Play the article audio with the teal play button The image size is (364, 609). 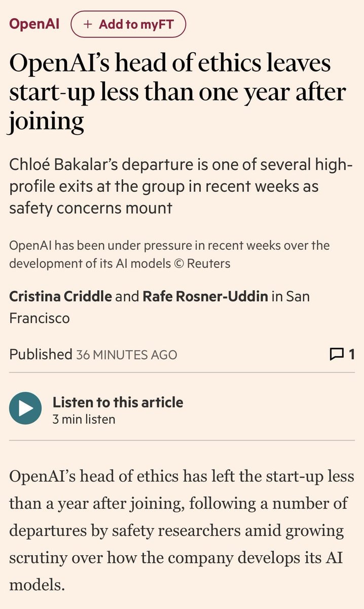click(25, 408)
